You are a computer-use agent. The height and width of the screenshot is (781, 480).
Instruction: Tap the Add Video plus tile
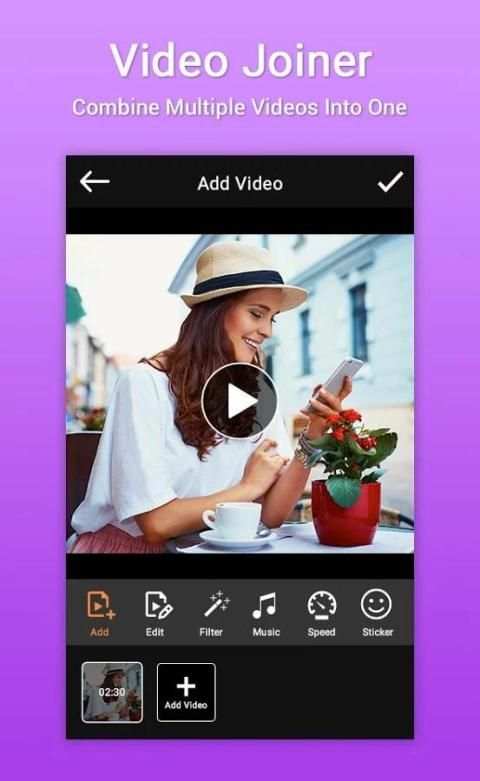pos(186,692)
